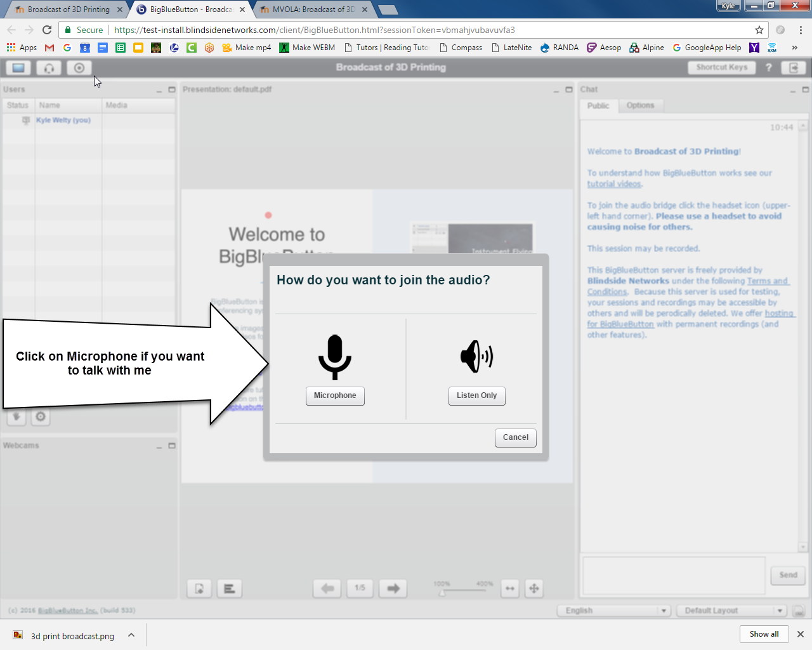Click the Media column header
This screenshot has height=650, width=812.
click(x=138, y=105)
